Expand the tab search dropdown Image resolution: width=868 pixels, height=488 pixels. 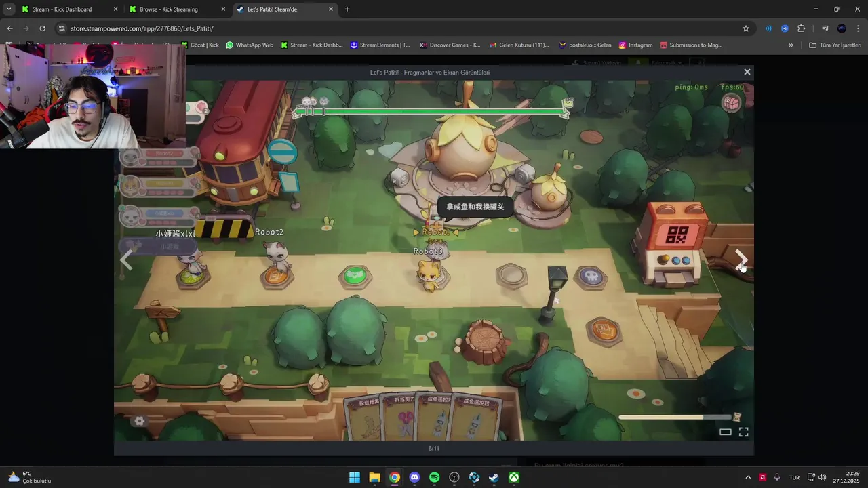(x=9, y=9)
